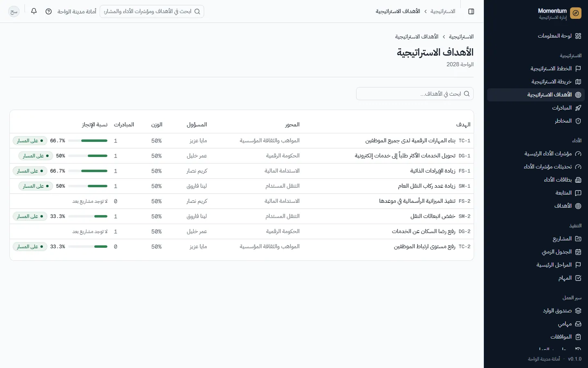
Task: Click progress bar of SM-2 row
Action: [88, 216]
